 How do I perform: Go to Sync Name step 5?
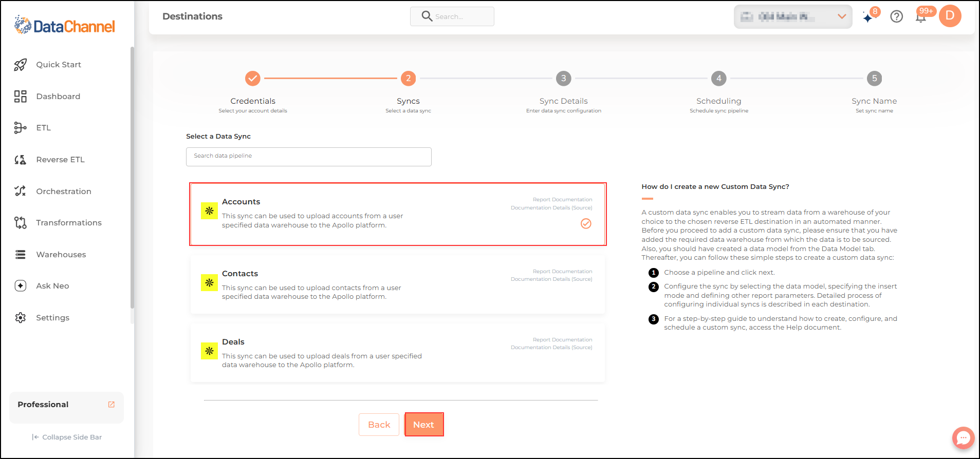pyautogui.click(x=874, y=79)
